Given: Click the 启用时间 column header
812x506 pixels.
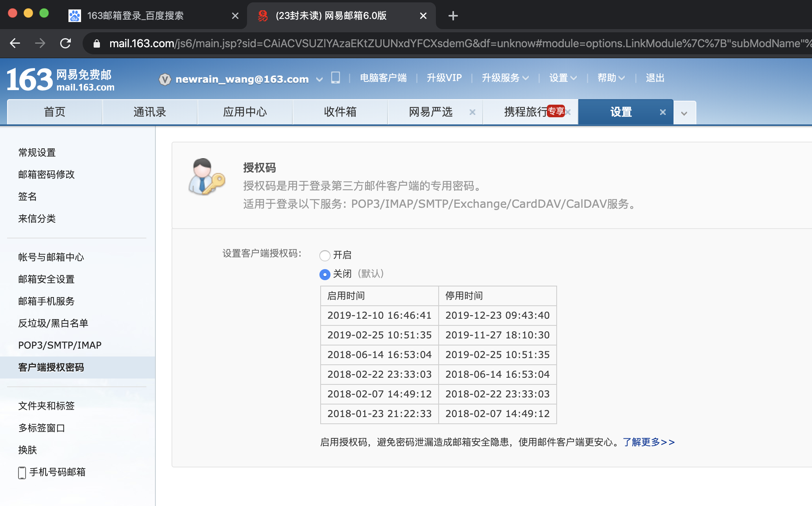Looking at the screenshot, I should coord(380,296).
